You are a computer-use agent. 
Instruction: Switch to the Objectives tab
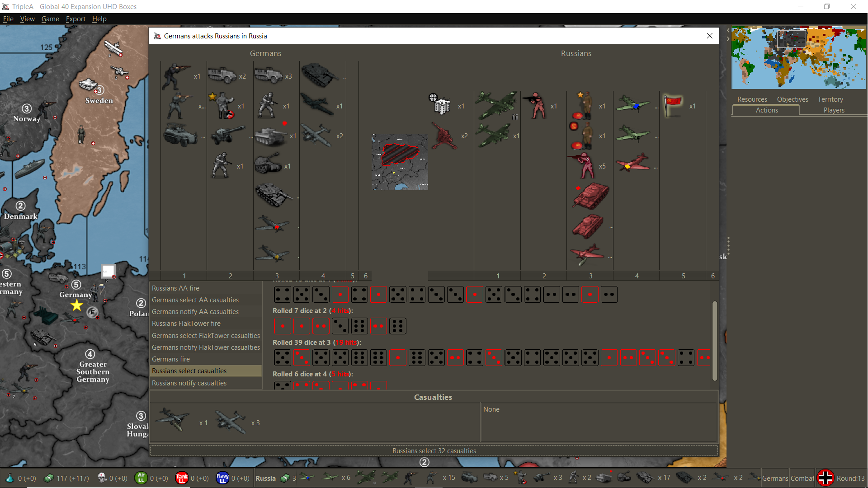coord(792,99)
